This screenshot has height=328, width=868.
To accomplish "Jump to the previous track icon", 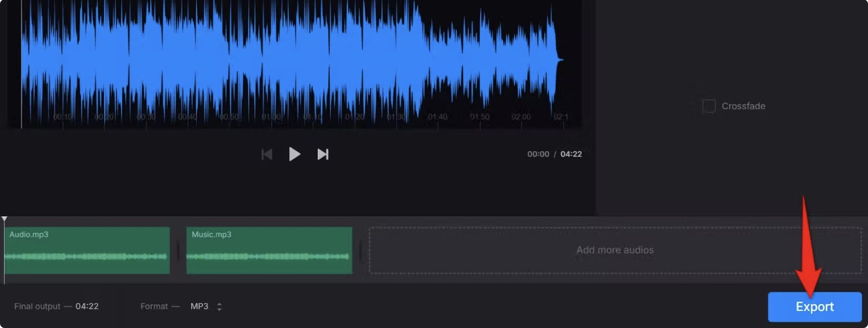I will tap(267, 154).
